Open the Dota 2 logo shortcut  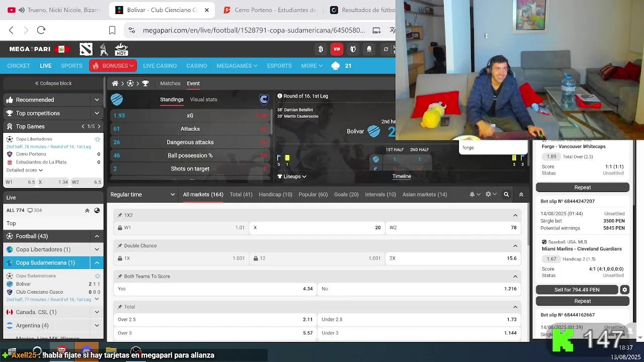86,49
